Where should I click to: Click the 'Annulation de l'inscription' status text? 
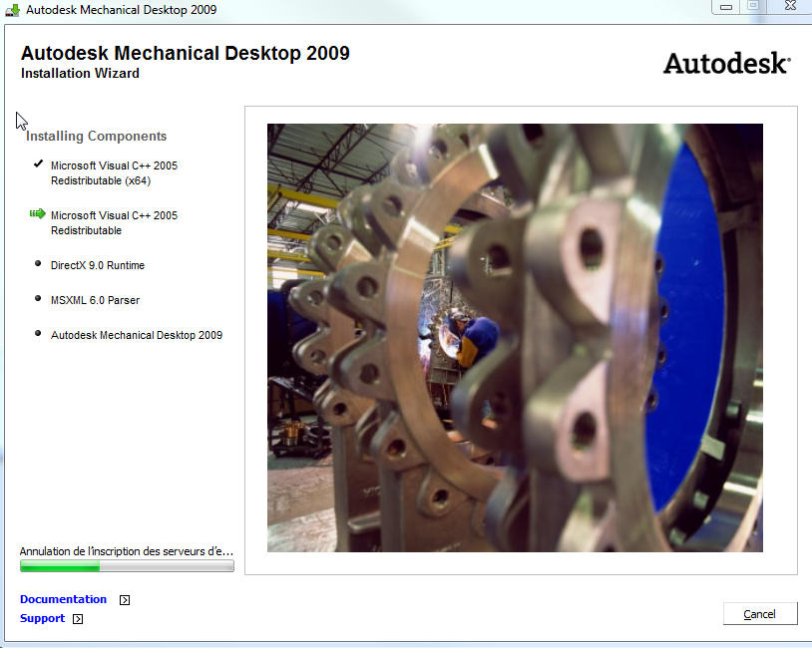tap(127, 551)
